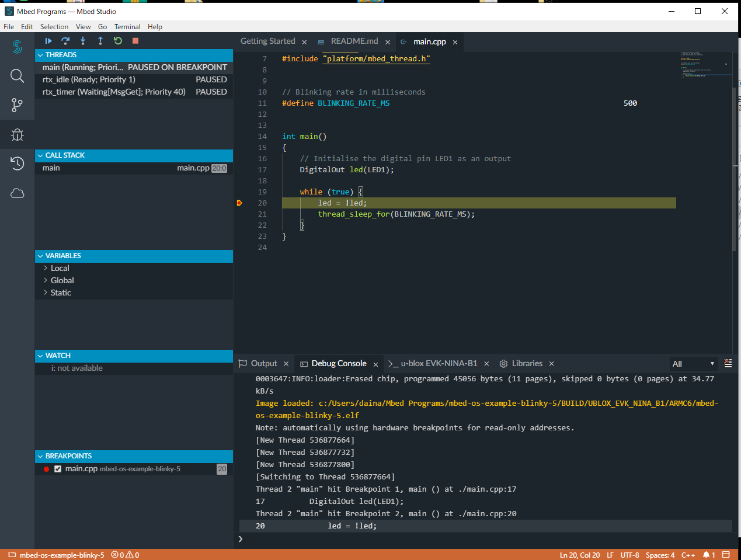Open the Mbed Studio explorer icon in sidebar
Screen dimensions: 741x560
(17, 47)
